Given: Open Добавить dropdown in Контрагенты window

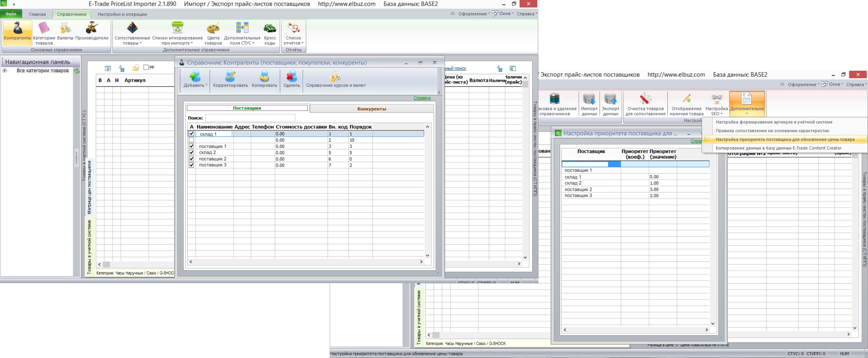Looking at the screenshot, I should coord(195,79).
